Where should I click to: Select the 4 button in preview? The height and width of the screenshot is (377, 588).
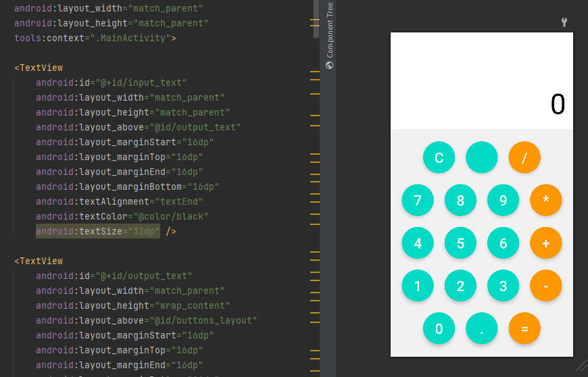[x=418, y=243]
